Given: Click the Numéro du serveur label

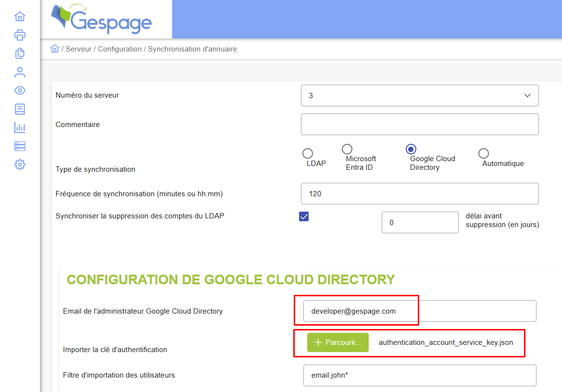Looking at the screenshot, I should coord(87,95).
